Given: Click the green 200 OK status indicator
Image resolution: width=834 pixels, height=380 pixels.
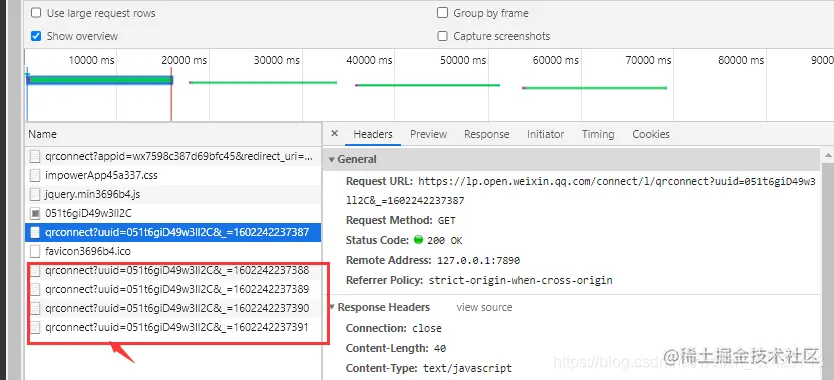Looking at the screenshot, I should click(418, 240).
